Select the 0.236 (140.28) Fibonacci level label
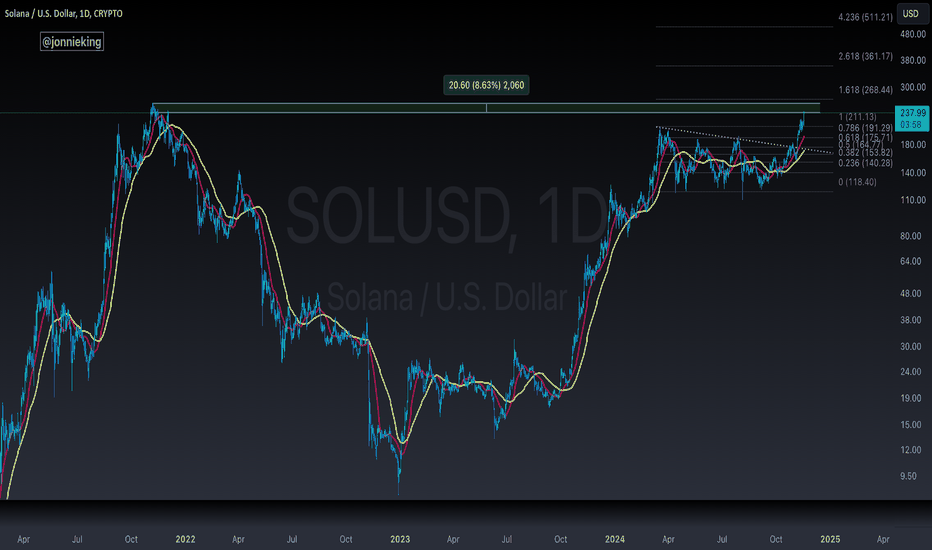This screenshot has height=550, width=932. tap(865, 163)
